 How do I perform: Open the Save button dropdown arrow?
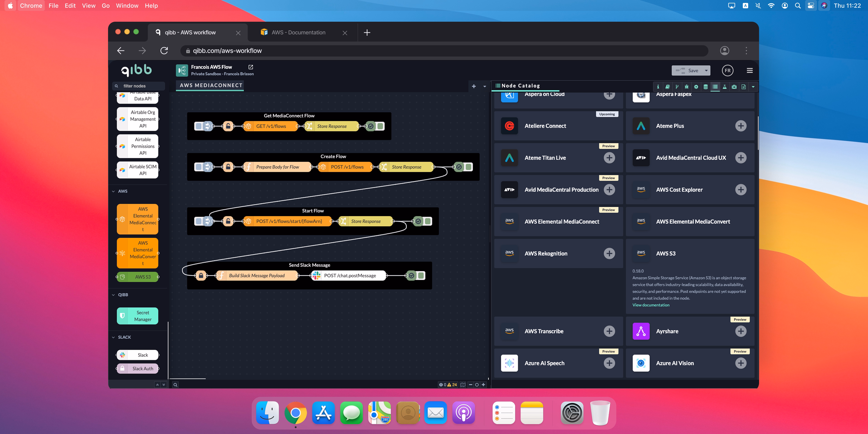tap(706, 71)
